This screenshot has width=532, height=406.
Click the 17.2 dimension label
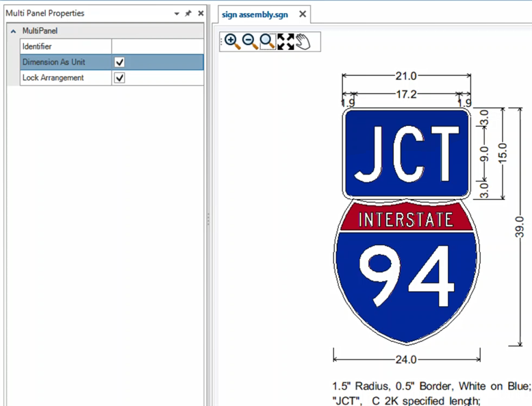[x=407, y=94]
